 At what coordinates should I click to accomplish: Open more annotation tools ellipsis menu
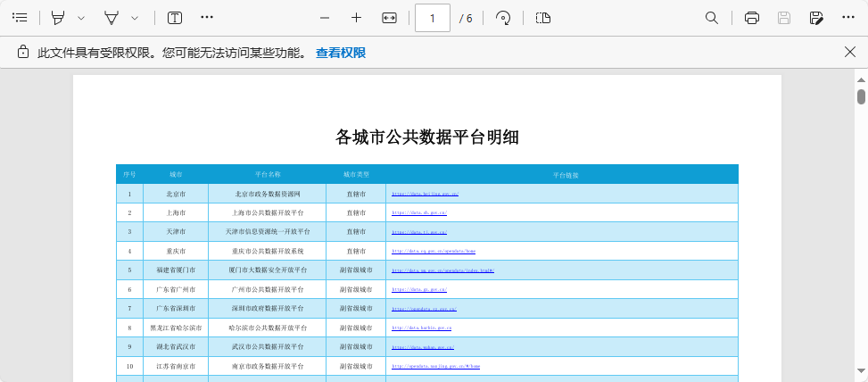click(207, 18)
